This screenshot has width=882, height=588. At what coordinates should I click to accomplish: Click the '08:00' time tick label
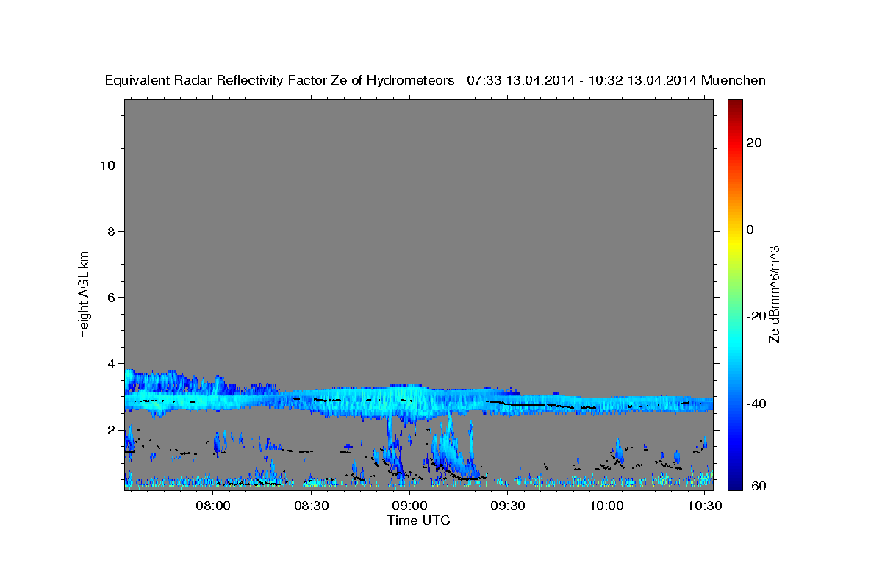click(213, 506)
